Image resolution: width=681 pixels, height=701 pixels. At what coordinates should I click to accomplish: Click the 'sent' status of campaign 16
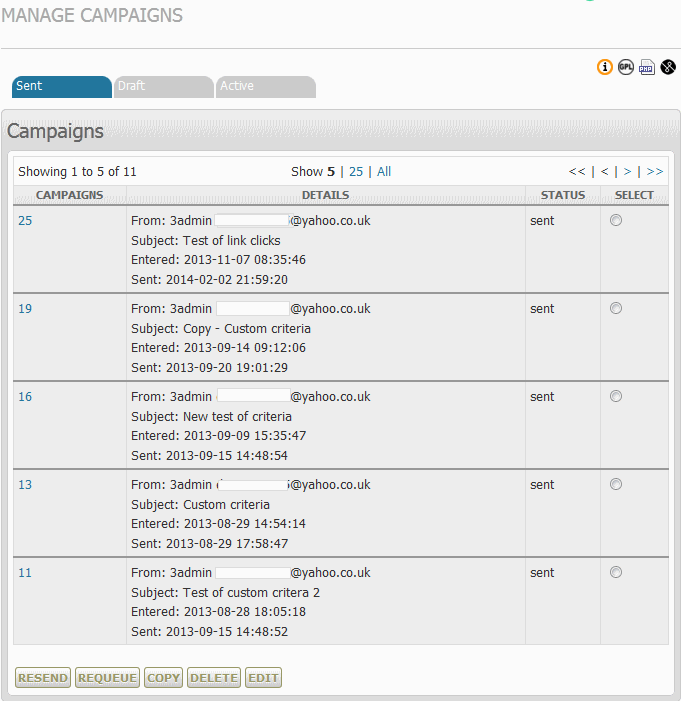(x=542, y=397)
